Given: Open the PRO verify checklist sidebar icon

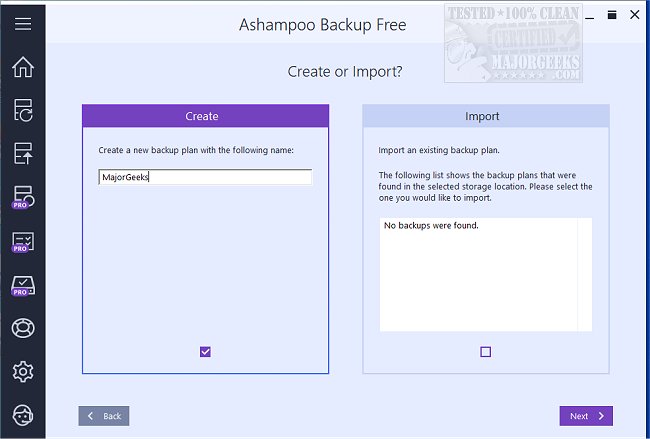Looking at the screenshot, I should 23,243.
